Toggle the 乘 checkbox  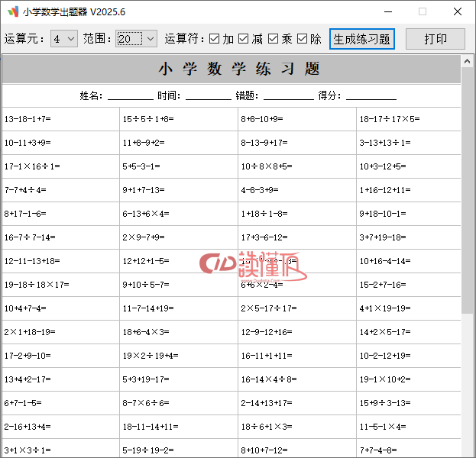[273, 39]
